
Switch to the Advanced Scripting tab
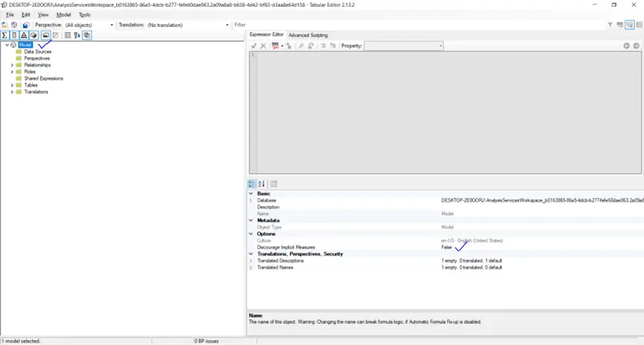(308, 35)
